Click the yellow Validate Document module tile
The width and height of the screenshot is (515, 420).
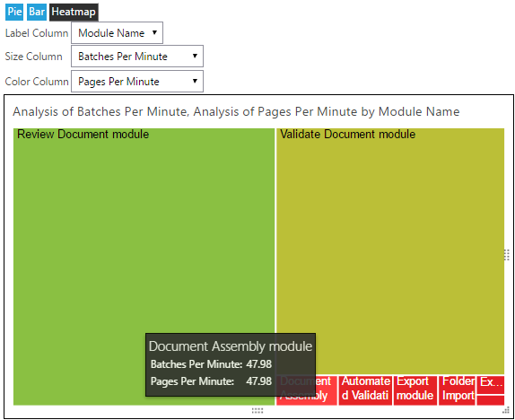[390, 251]
